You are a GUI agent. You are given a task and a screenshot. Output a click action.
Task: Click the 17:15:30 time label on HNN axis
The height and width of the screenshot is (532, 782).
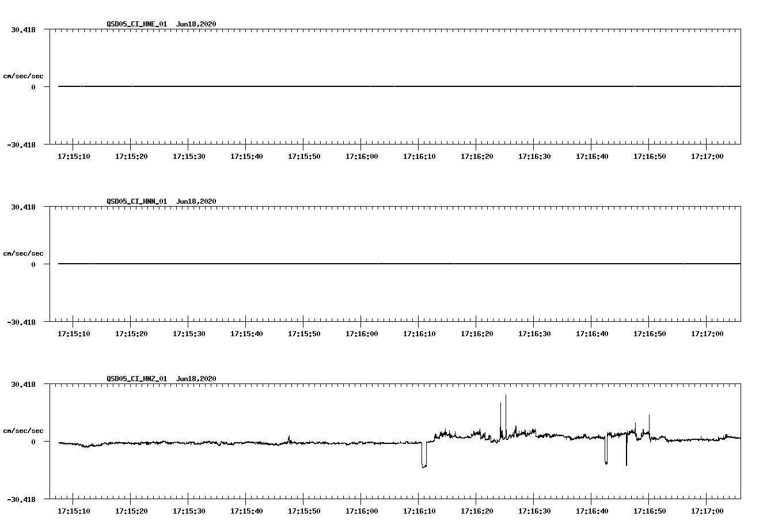tap(189, 334)
